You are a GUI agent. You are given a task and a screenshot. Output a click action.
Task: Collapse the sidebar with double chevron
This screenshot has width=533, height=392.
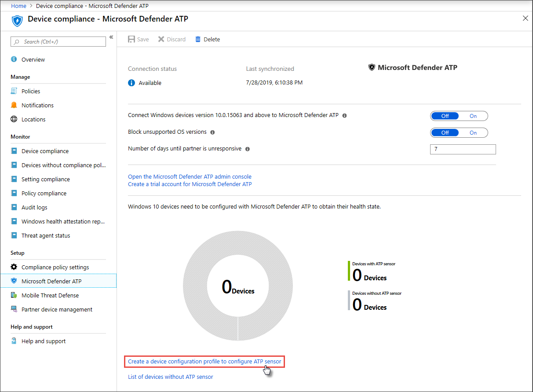pyautogui.click(x=111, y=37)
